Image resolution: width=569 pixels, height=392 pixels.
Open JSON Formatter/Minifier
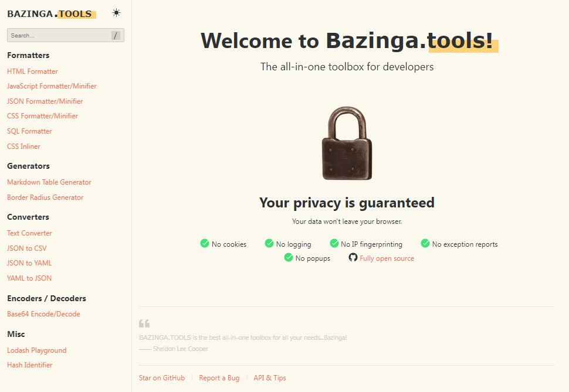click(x=45, y=101)
